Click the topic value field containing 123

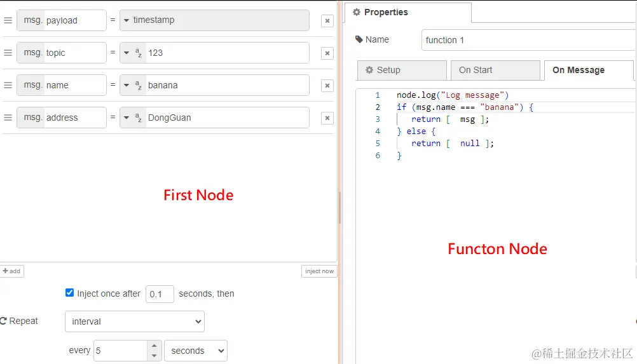[x=227, y=53]
